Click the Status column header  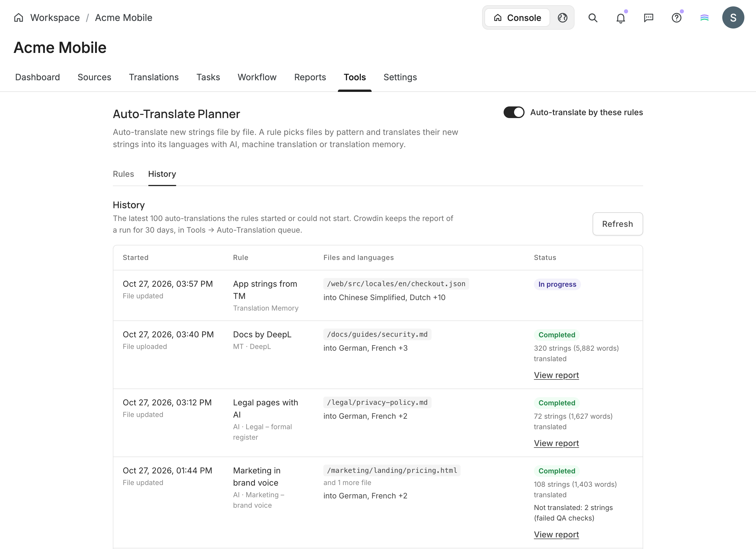coord(545,257)
